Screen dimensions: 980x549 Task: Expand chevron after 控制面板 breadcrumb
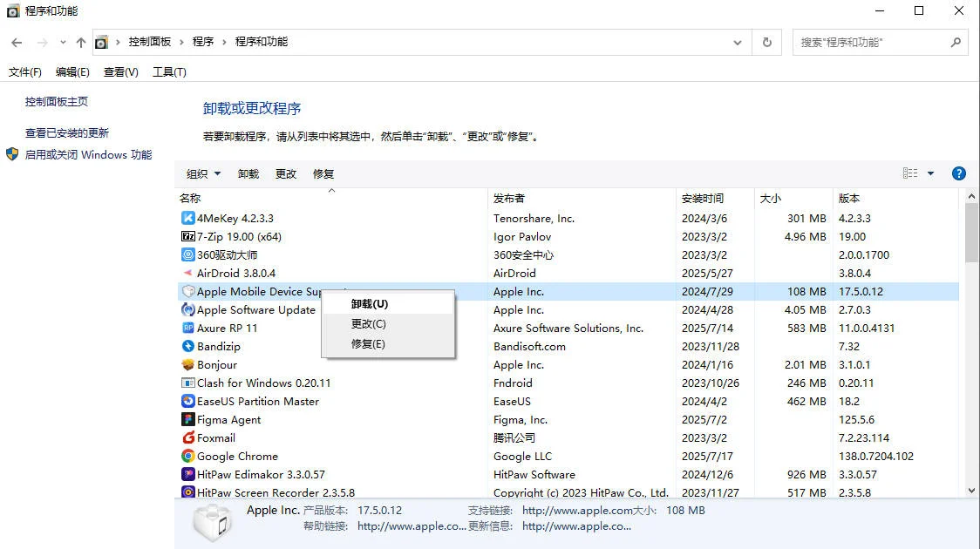[x=181, y=42]
